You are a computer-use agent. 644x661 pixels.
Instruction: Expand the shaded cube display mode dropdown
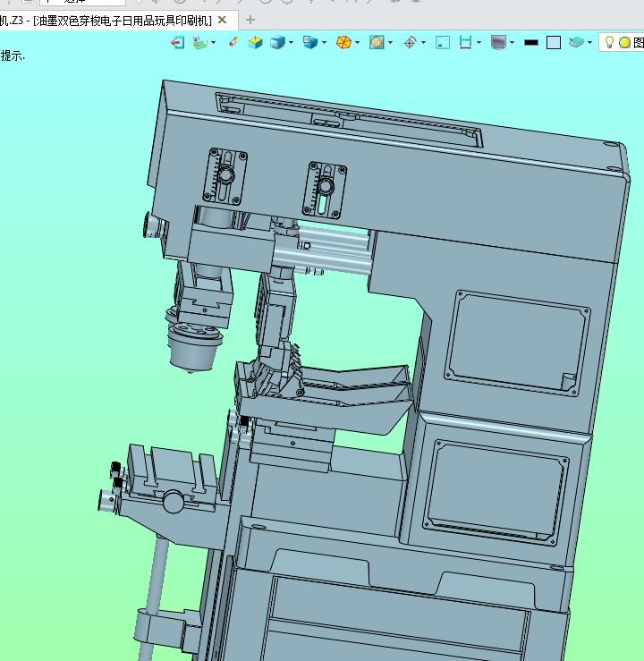point(291,43)
